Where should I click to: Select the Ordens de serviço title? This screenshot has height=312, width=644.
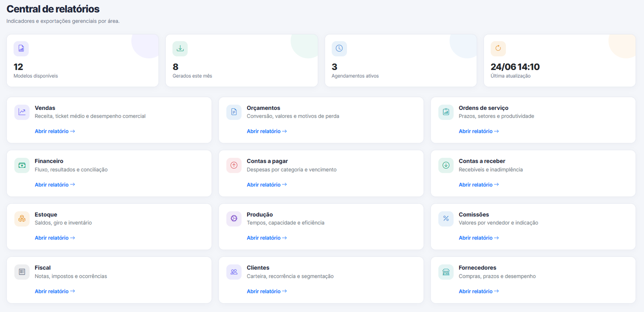tap(483, 108)
